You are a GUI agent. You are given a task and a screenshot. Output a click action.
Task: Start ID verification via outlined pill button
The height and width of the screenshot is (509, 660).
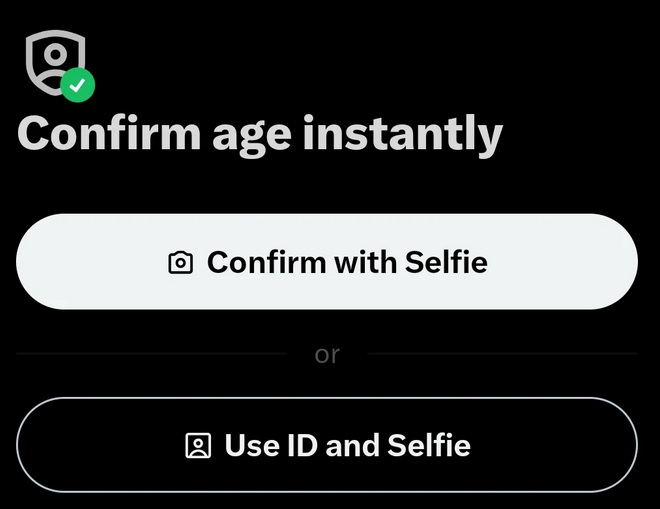327,445
